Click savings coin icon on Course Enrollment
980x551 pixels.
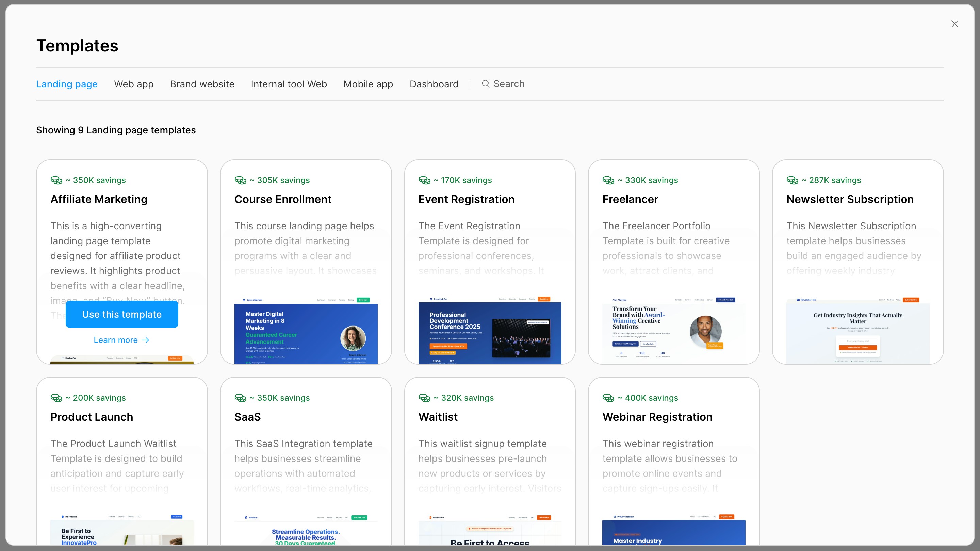(x=241, y=180)
